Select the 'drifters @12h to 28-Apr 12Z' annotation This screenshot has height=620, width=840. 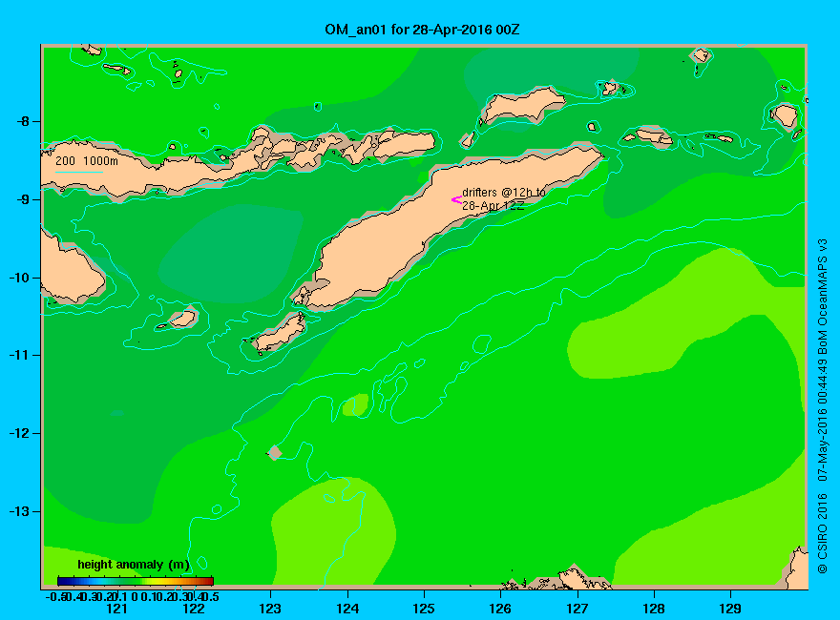pyautogui.click(x=504, y=198)
